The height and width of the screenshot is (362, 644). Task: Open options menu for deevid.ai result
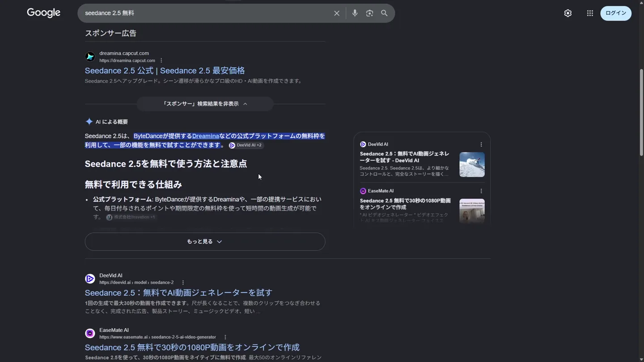183,282
